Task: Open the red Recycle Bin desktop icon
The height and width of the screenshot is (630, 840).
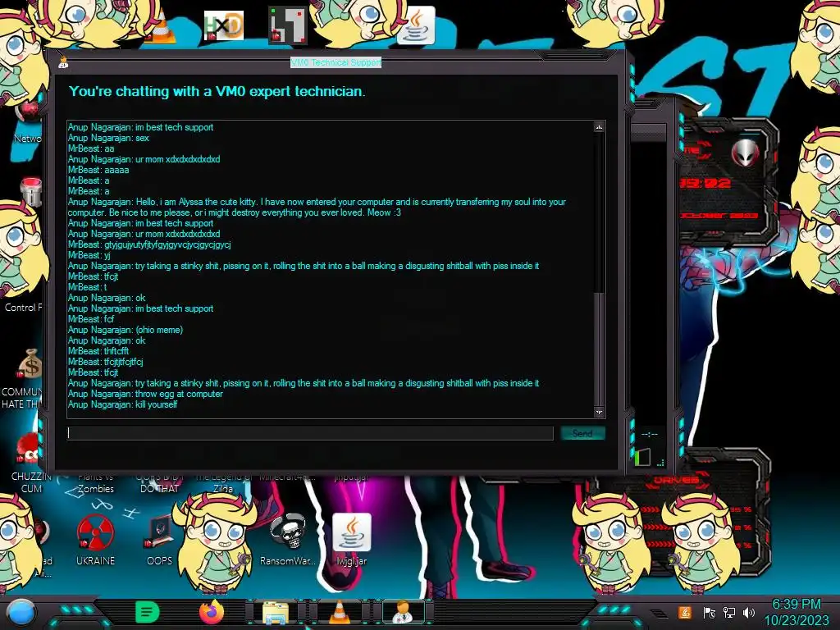Action: click(x=30, y=192)
